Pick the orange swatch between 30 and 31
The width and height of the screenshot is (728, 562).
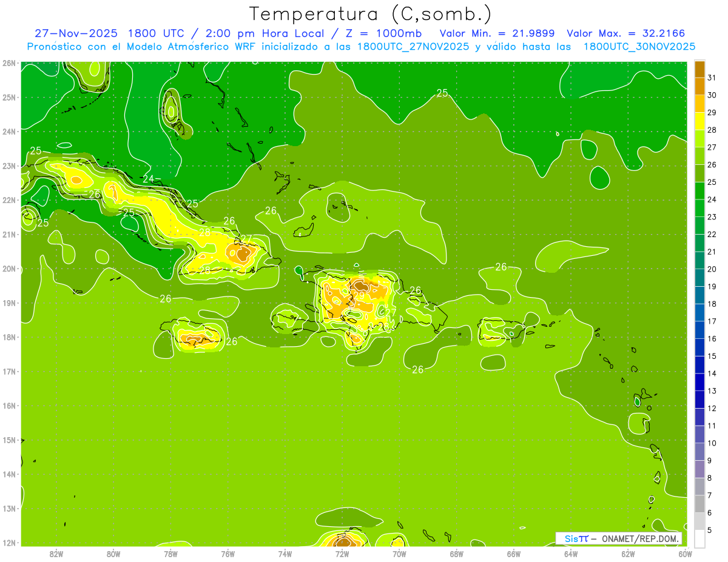[x=699, y=86]
